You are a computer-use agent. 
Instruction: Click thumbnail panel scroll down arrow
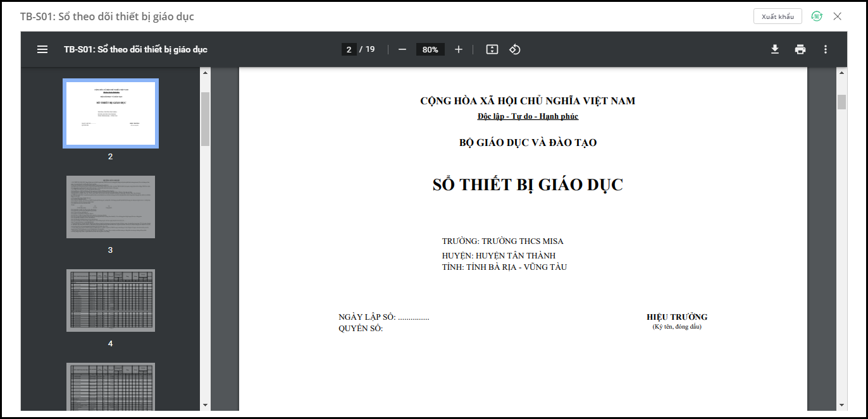point(205,404)
